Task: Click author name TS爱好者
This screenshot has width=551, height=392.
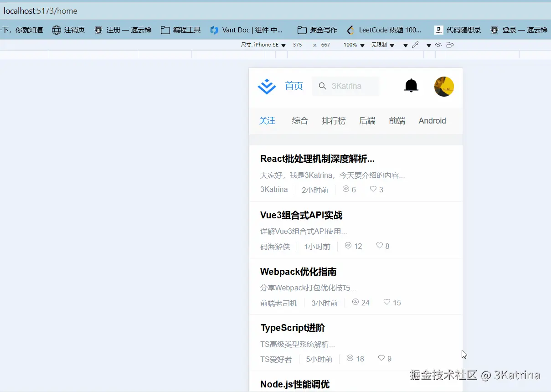Action: click(x=276, y=359)
